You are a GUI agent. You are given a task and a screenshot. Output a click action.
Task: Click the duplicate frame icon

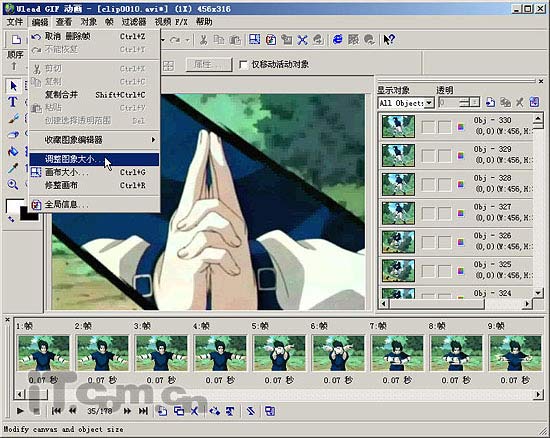pos(179,411)
